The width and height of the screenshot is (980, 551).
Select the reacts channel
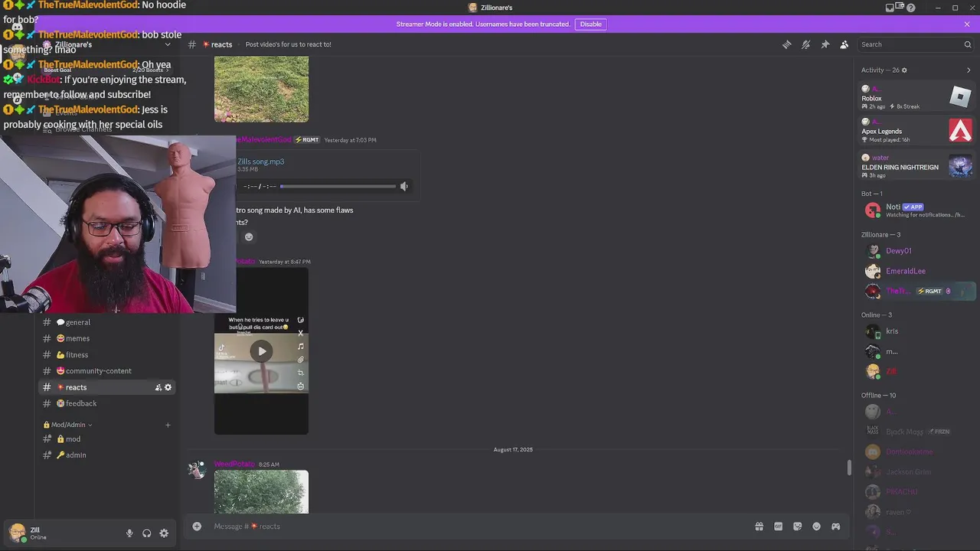pyautogui.click(x=107, y=387)
